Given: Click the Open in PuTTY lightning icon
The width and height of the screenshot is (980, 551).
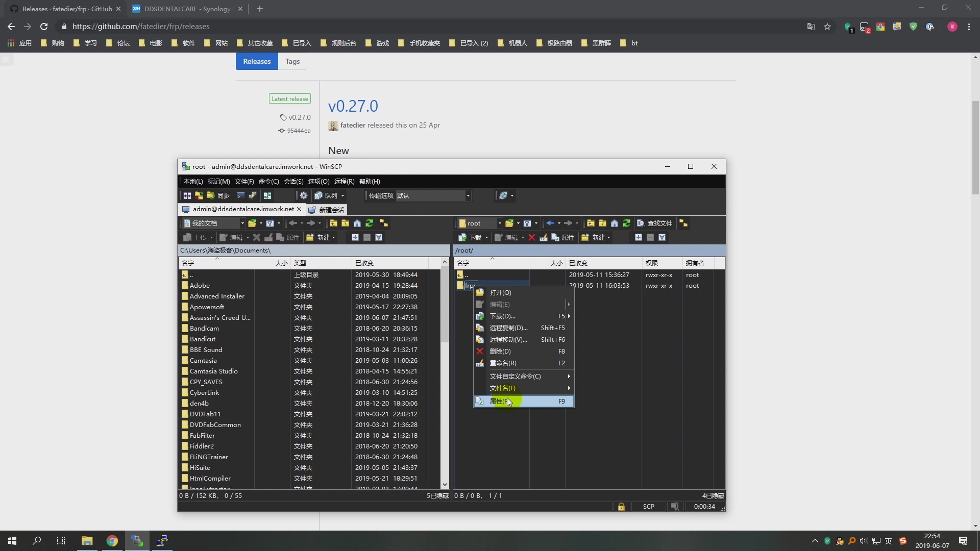Looking at the screenshot, I should [x=253, y=195].
